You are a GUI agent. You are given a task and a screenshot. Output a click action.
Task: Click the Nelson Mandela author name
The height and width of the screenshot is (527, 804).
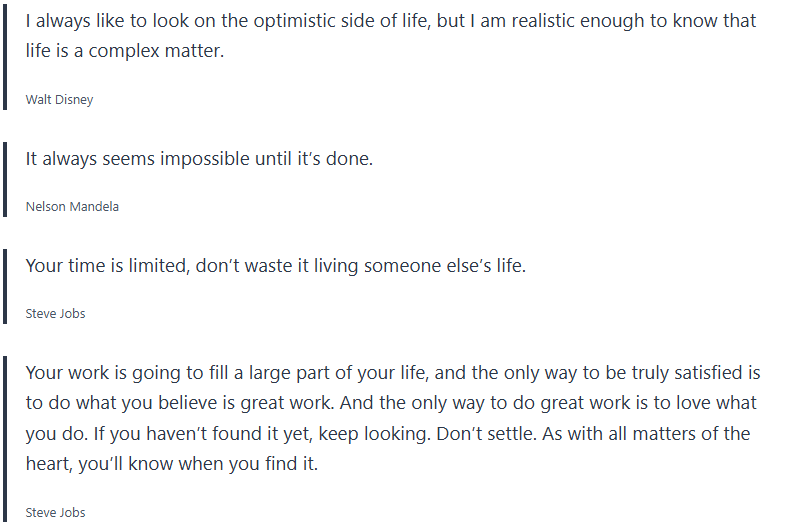pos(72,207)
